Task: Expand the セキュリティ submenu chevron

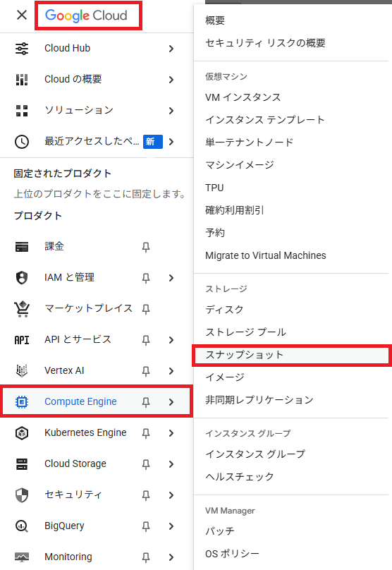Action: click(171, 495)
